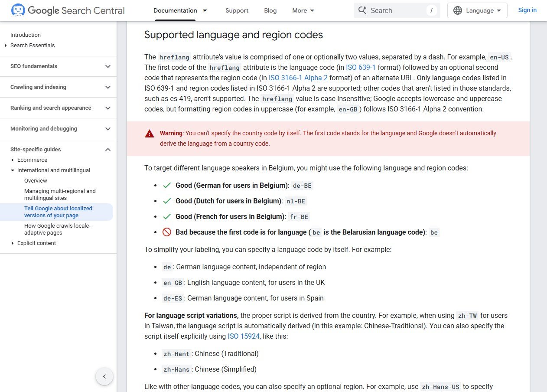Collapse the sidebar with the arrow button

(104, 376)
